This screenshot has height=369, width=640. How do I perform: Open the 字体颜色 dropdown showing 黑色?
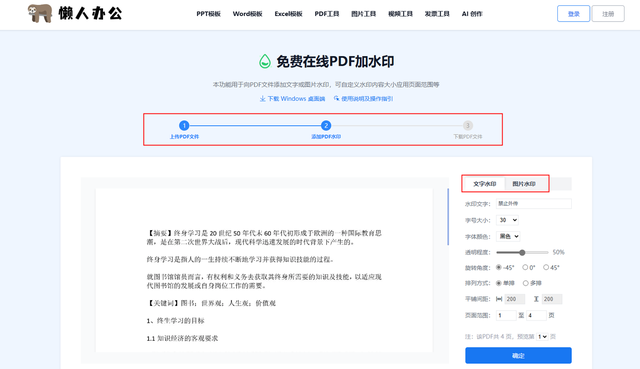(x=508, y=236)
